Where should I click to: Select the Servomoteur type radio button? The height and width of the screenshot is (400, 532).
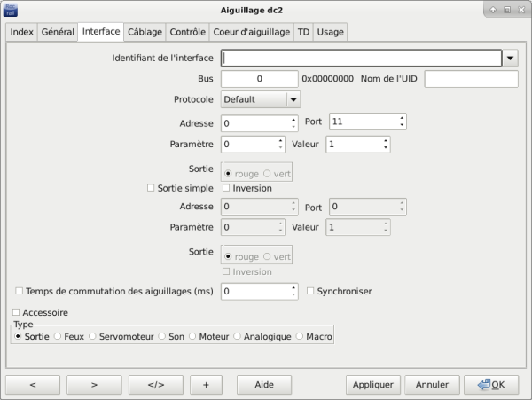click(94, 337)
